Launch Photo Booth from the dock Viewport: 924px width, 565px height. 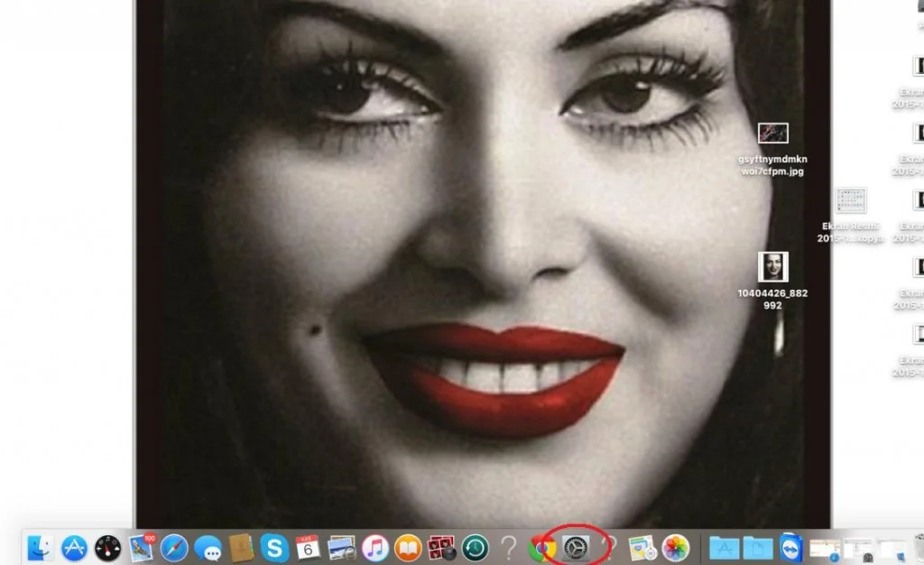441,548
